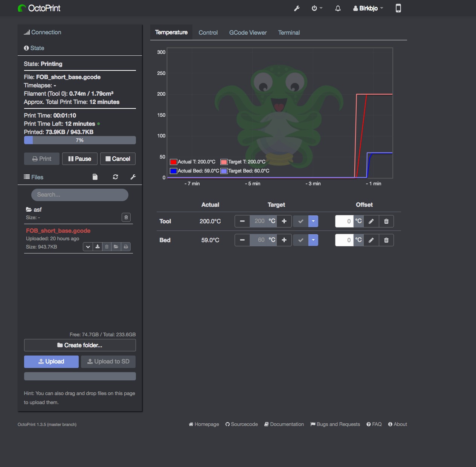476x467 pixels.
Task: Open Tool temperature preset dropdown
Action: point(313,221)
